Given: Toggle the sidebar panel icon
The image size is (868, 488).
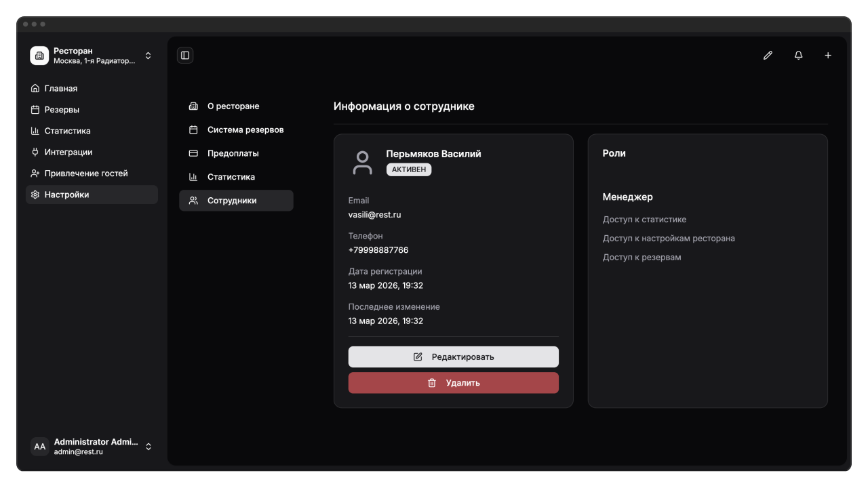Looking at the screenshot, I should click(x=185, y=56).
